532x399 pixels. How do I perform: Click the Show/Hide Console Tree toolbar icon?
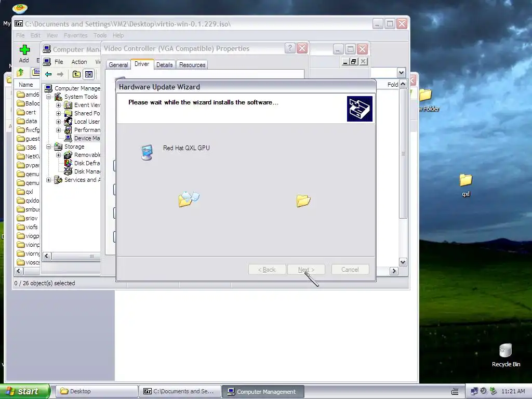[89, 74]
